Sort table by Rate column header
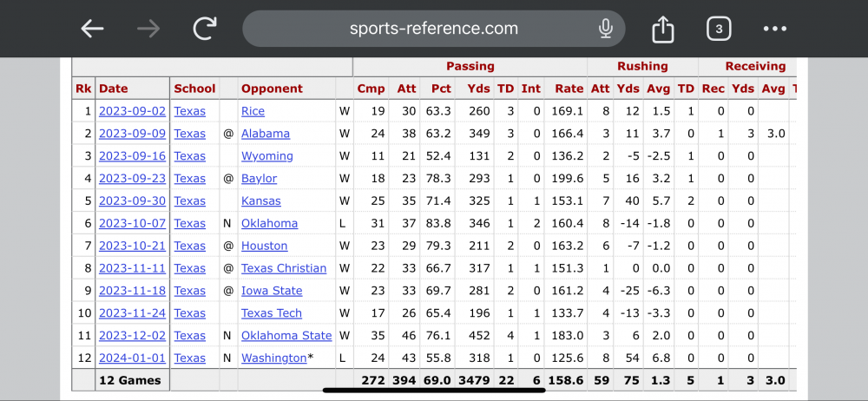This screenshot has width=868, height=401. [x=569, y=89]
